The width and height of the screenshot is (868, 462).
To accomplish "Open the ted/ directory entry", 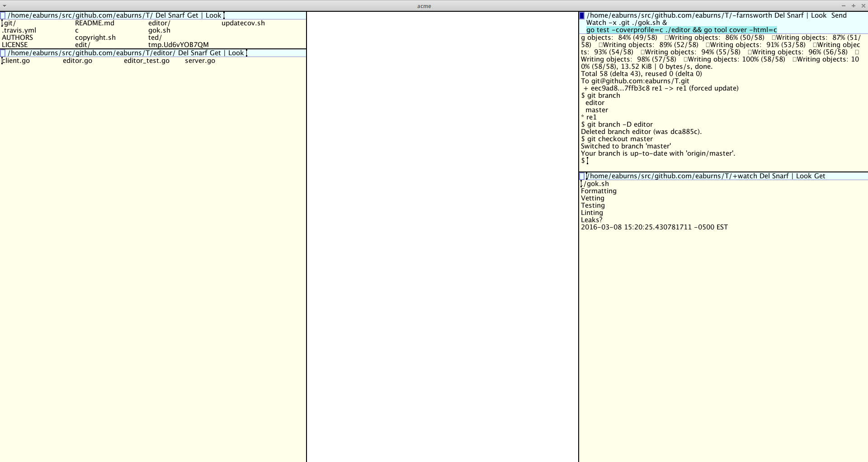I will point(155,38).
